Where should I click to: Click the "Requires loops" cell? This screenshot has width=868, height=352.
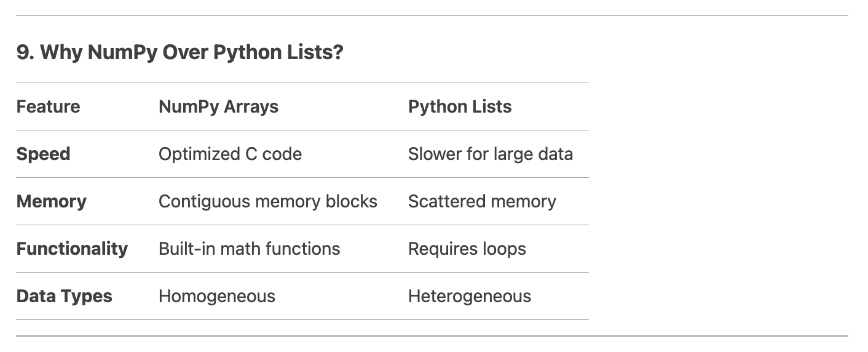(x=467, y=249)
